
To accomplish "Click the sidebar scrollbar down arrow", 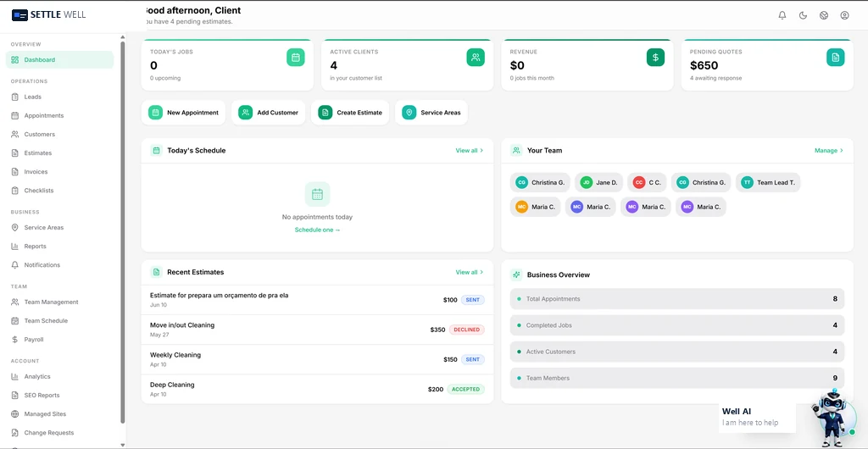I will point(123,444).
